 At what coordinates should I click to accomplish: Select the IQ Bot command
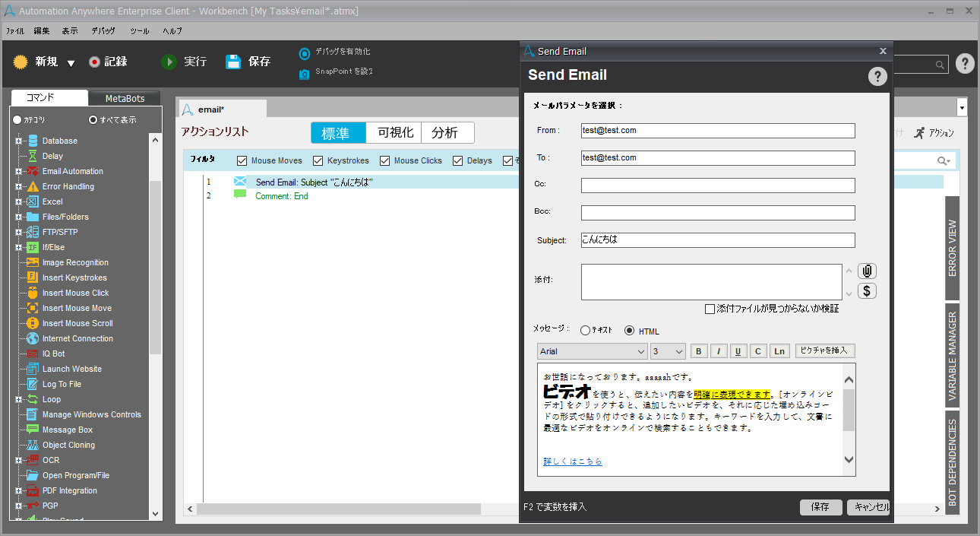[53, 354]
